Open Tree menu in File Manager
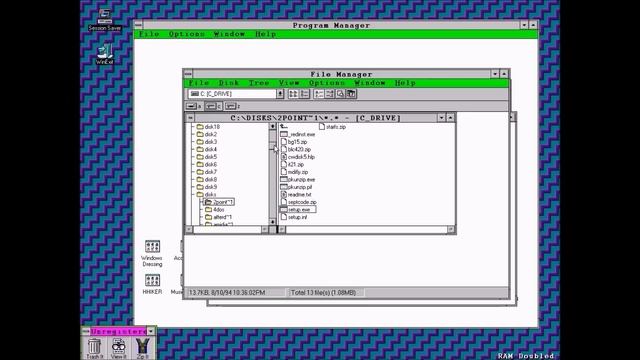 pos(259,83)
